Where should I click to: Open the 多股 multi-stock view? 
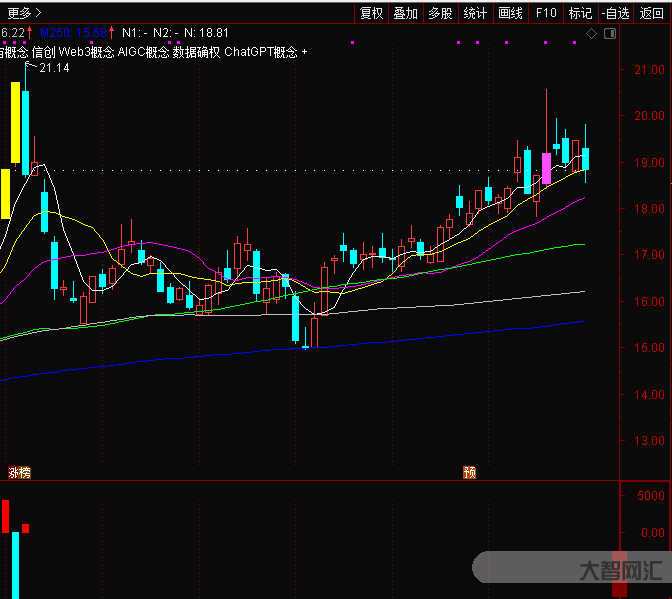[440, 13]
